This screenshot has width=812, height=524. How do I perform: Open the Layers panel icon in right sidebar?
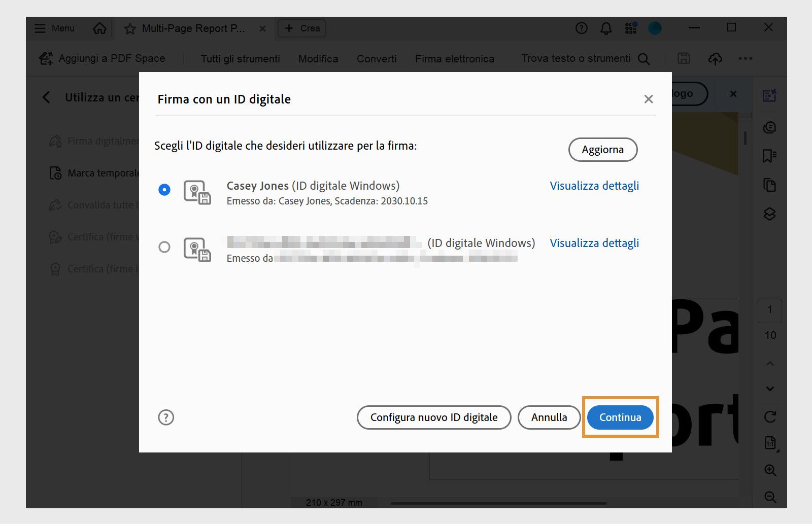click(x=770, y=215)
